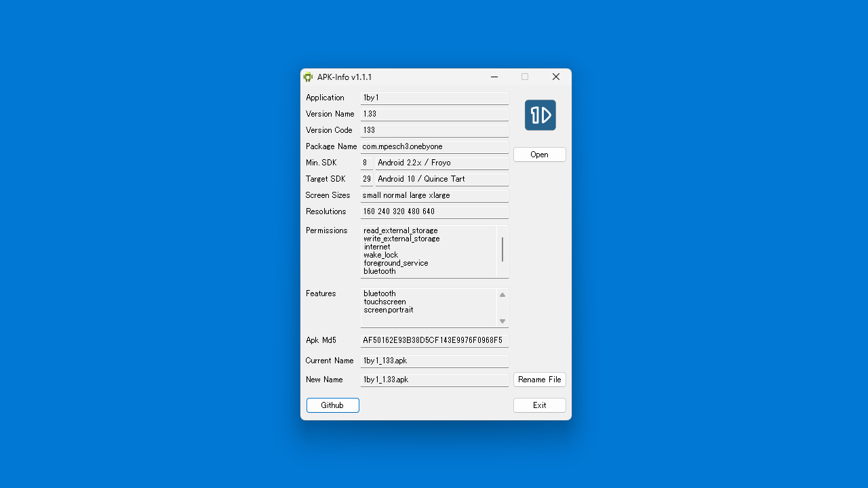Click the Resolutions field 160 240 320
Screen dimensions: 868x488
(x=435, y=212)
